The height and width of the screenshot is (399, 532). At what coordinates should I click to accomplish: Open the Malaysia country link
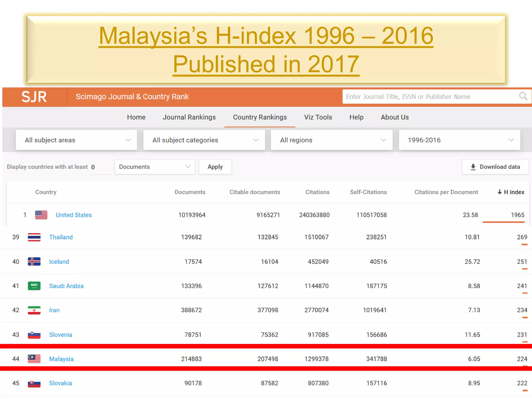coord(61,359)
